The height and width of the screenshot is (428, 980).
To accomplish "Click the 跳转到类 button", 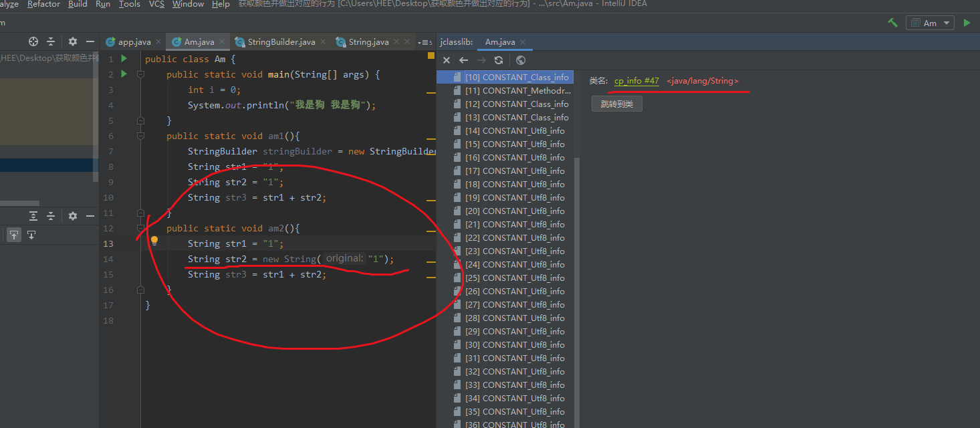I will 616,104.
